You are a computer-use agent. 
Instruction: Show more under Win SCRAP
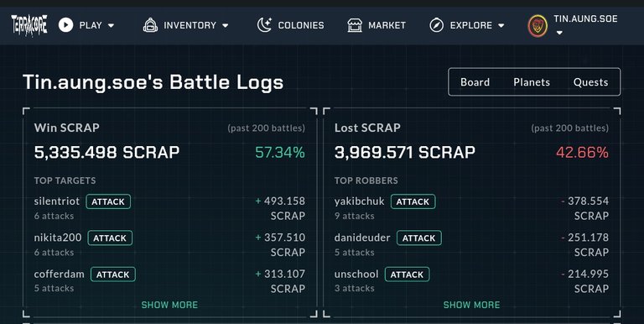(169, 305)
